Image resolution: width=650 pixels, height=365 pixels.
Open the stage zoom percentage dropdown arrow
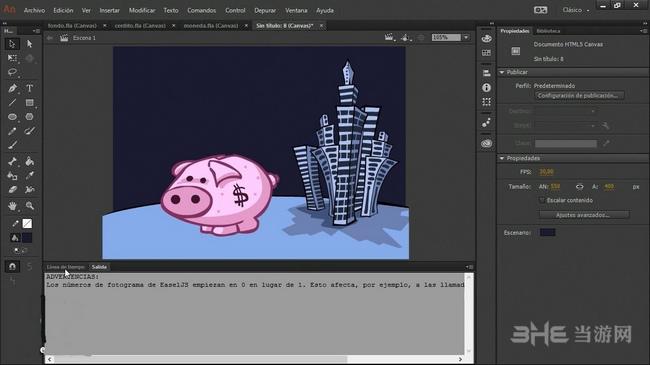coord(466,37)
